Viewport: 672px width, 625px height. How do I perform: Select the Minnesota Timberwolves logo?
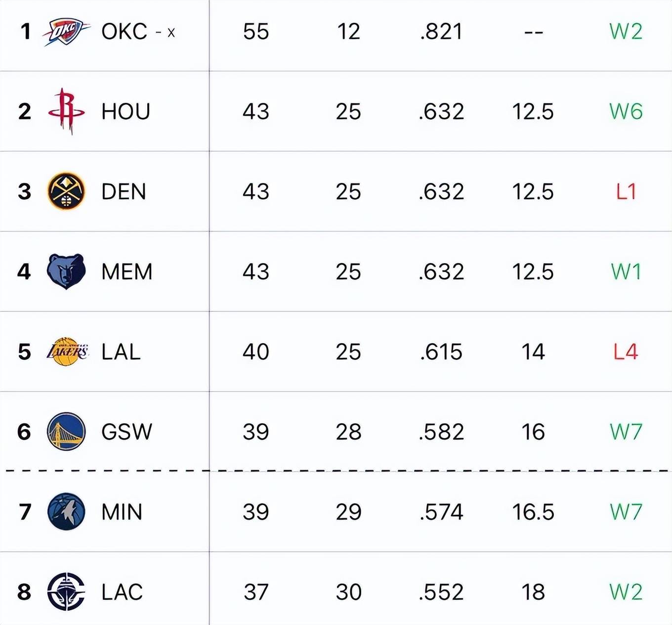(x=66, y=512)
